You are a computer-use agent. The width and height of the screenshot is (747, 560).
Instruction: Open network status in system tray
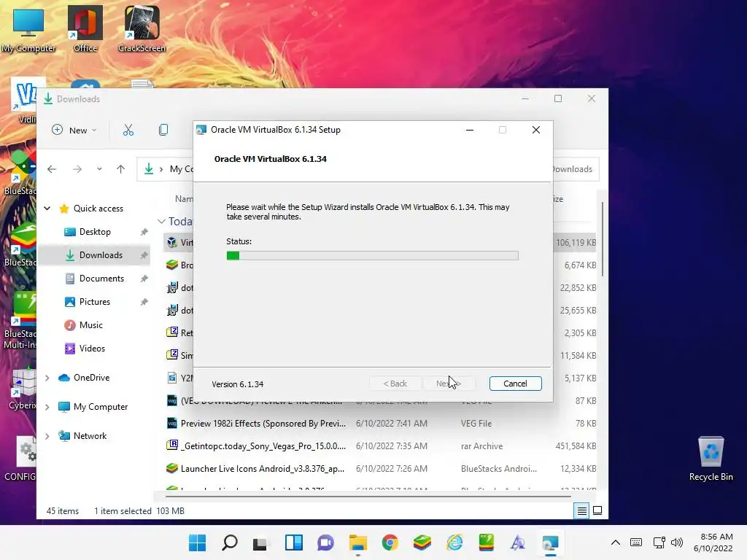pyautogui.click(x=659, y=542)
